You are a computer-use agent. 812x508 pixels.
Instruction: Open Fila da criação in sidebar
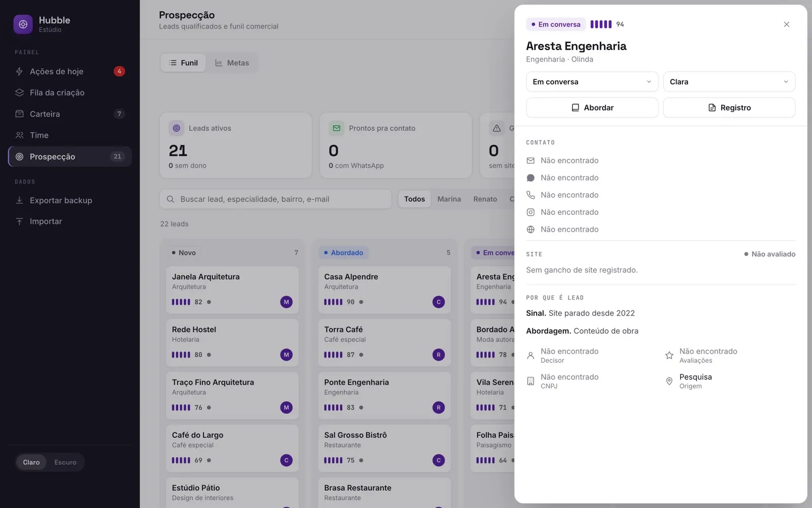tap(70, 92)
